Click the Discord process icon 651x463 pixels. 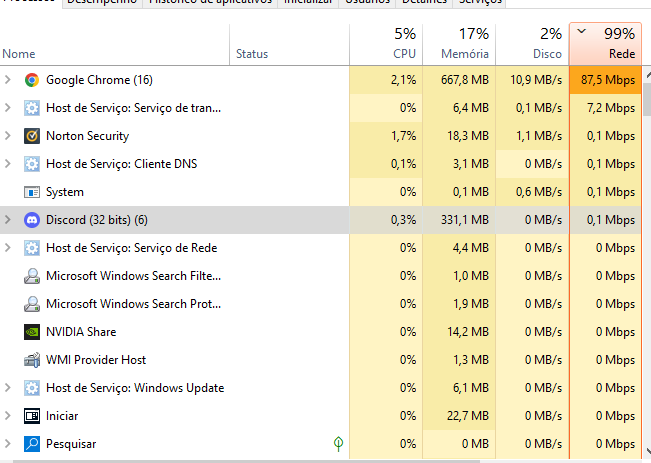tap(32, 220)
